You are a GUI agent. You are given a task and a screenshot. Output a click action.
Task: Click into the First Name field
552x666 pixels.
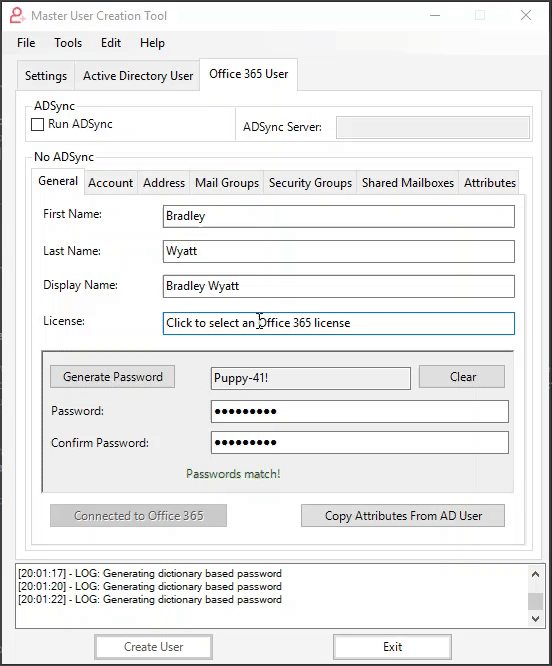(338, 216)
